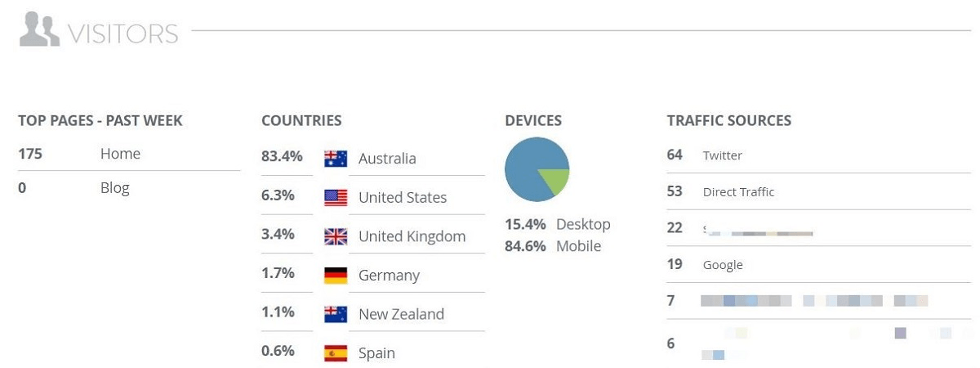Click the Traffic Sources heading
The height and width of the screenshot is (368, 980).
728,121
